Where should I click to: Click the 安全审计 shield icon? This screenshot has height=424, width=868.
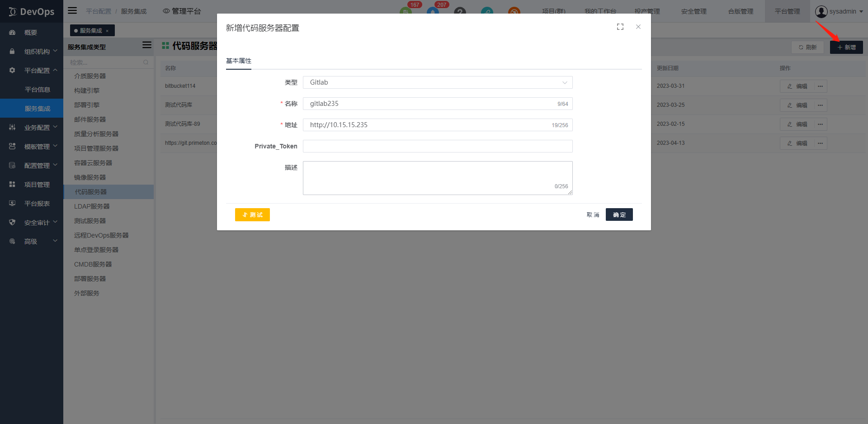(x=12, y=223)
